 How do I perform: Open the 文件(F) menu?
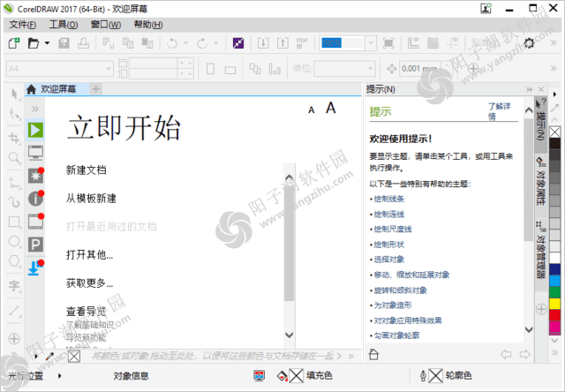pyautogui.click(x=23, y=25)
